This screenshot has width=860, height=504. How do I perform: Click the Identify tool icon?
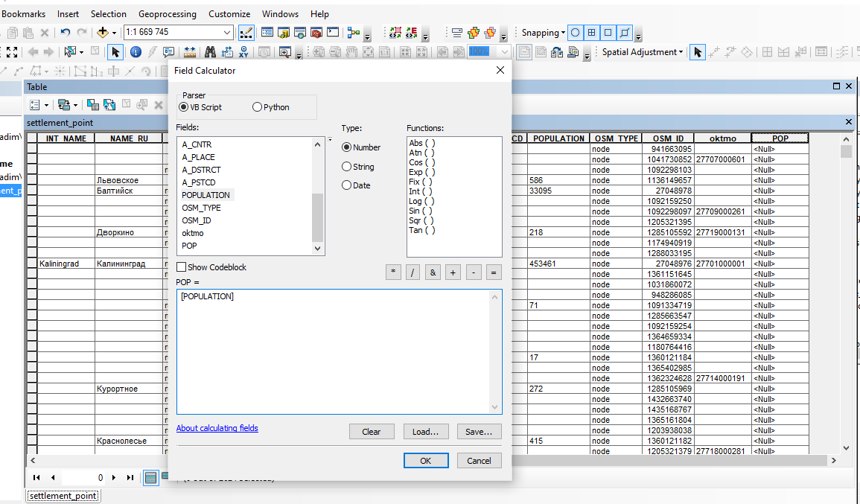click(x=136, y=52)
